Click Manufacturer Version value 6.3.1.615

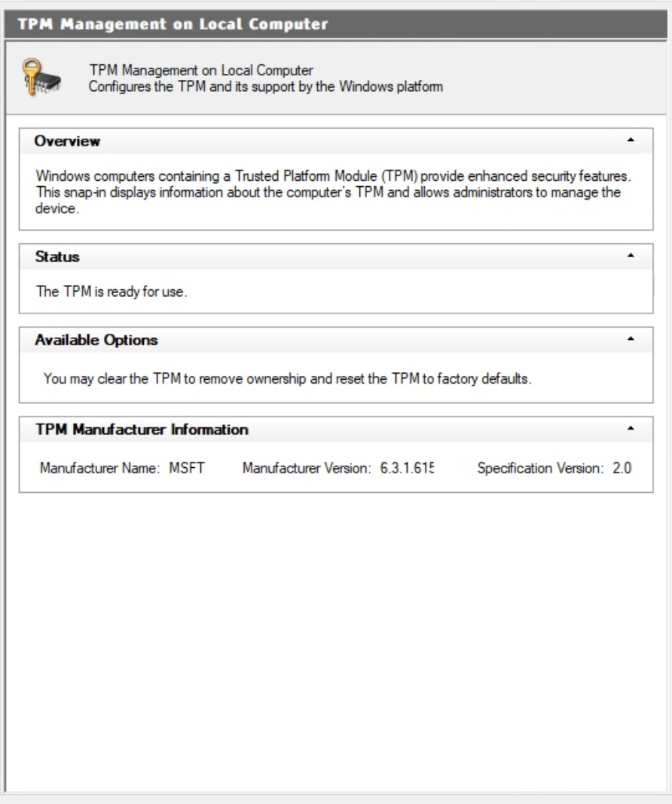coord(407,468)
